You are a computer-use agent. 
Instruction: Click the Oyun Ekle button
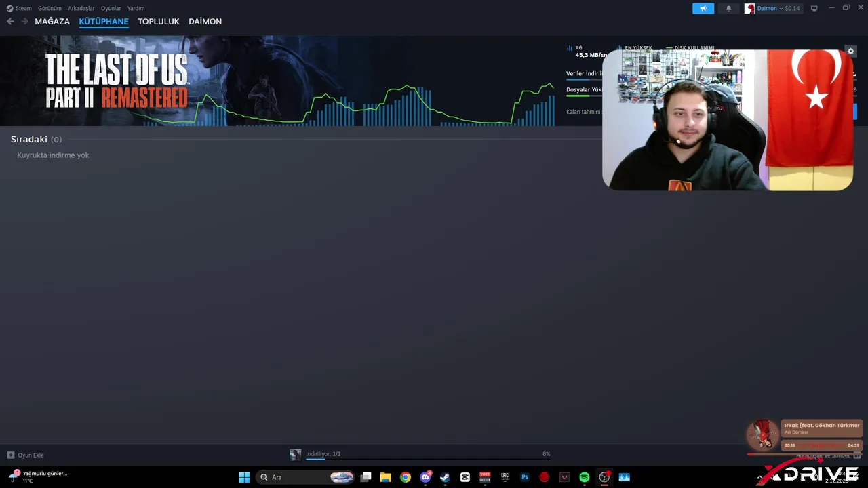pyautogui.click(x=25, y=455)
